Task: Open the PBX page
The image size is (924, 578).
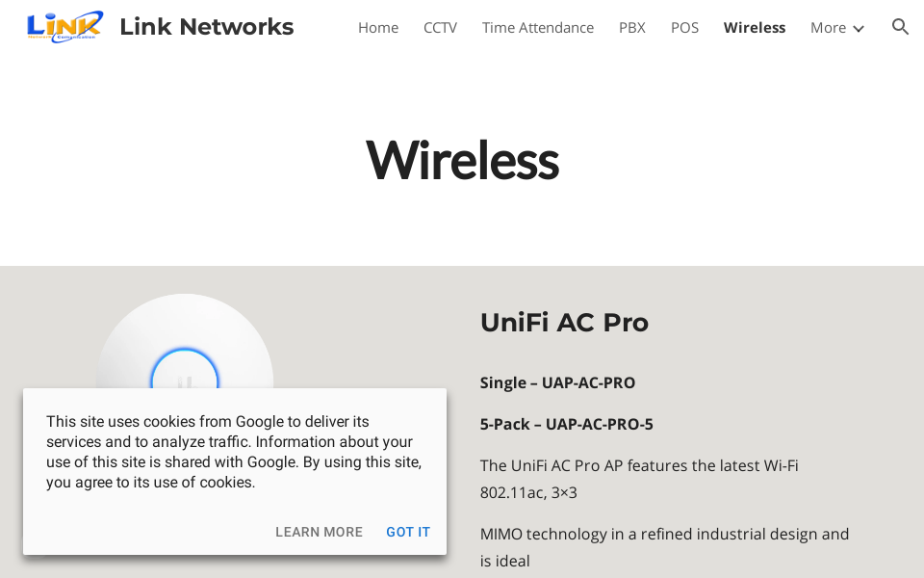Action: pyautogui.click(x=631, y=28)
